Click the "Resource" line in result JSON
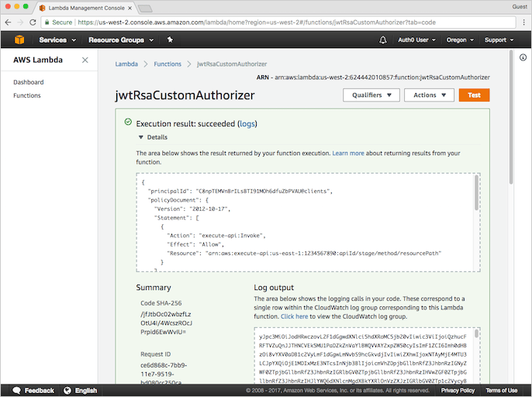532x397 pixels. click(x=304, y=253)
